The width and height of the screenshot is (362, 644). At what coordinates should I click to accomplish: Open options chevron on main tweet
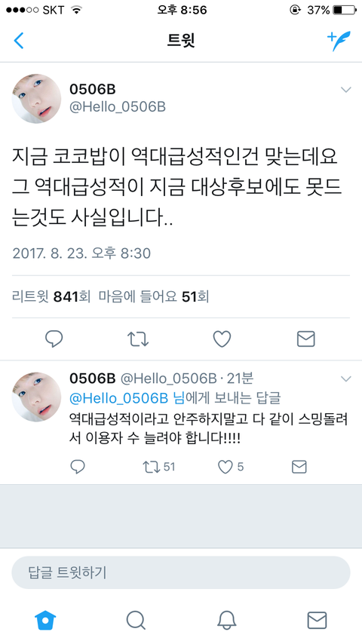point(346,90)
